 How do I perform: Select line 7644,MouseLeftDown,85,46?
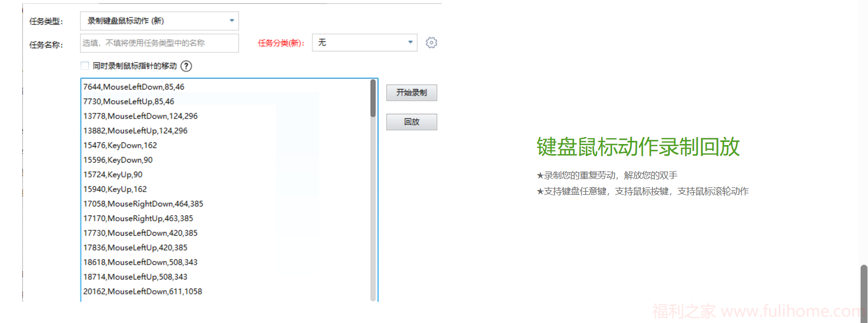coord(134,87)
